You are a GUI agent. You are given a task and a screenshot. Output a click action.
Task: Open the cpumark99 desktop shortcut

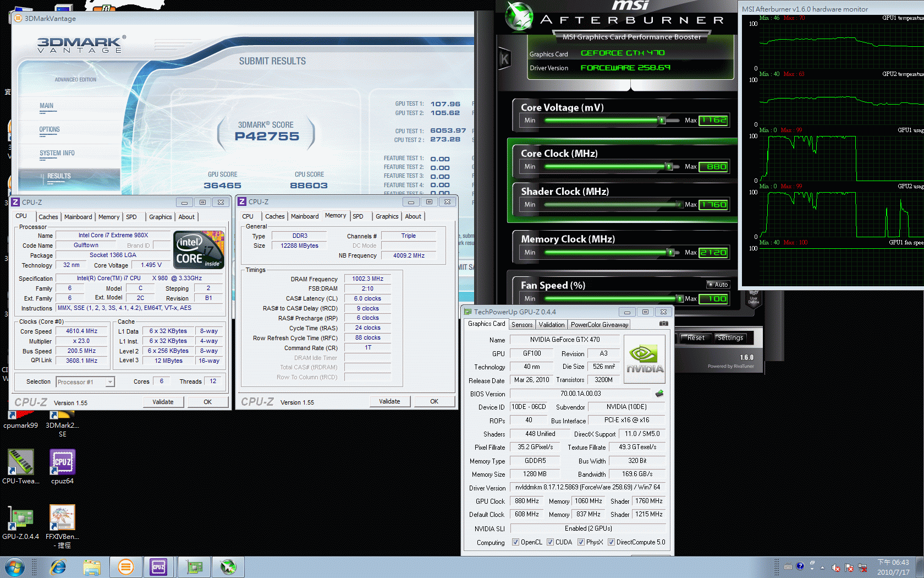point(20,418)
